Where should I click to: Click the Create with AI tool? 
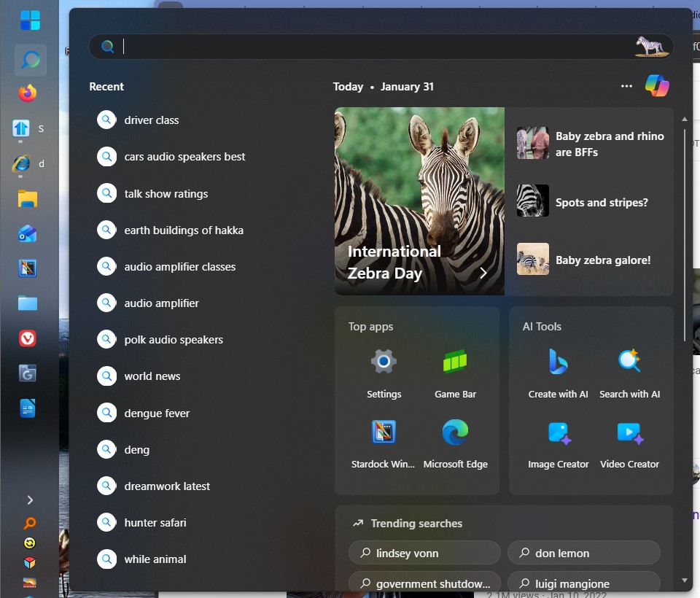pos(558,373)
